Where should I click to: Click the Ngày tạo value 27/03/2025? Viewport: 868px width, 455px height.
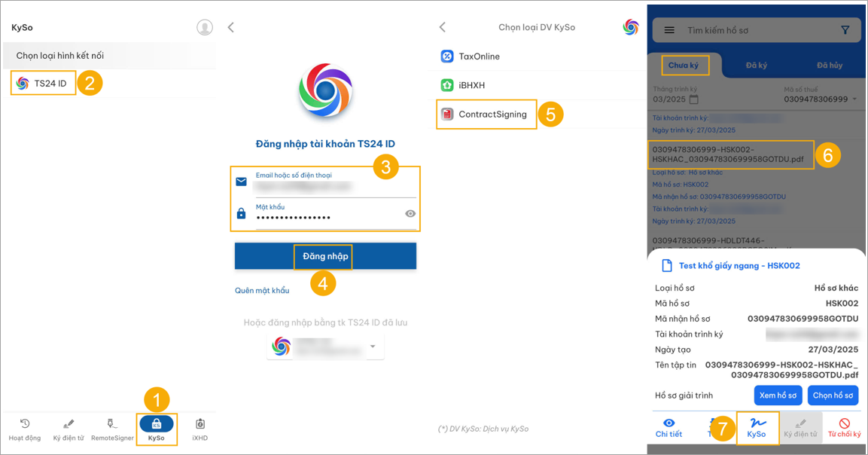(x=833, y=349)
